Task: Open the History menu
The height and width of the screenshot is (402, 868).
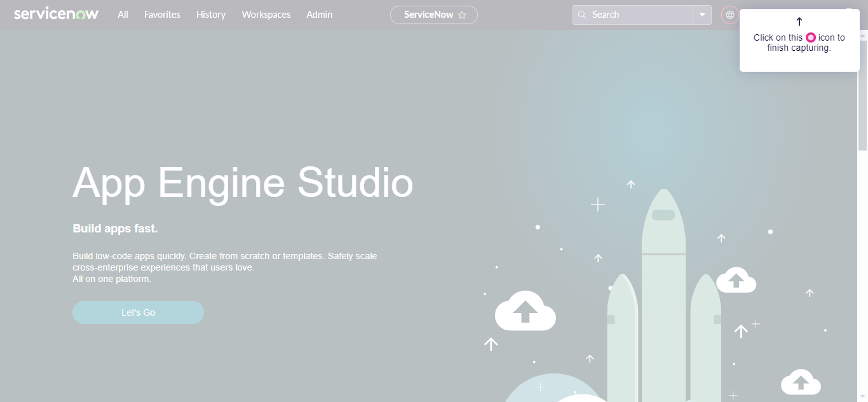Action: click(x=211, y=15)
